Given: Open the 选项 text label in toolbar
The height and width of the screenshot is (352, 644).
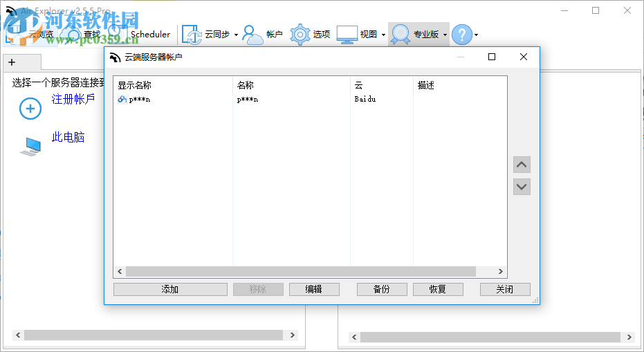Looking at the screenshot, I should (x=322, y=35).
